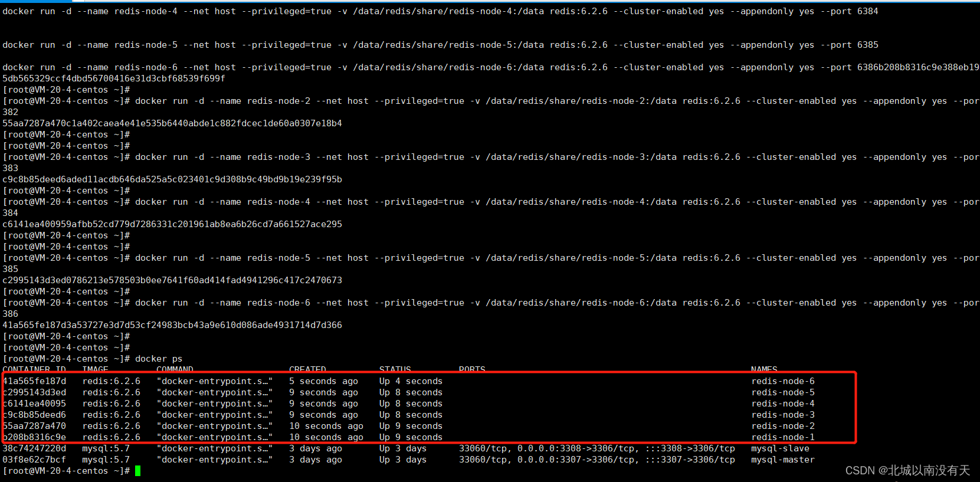
Task: Click '3 days ago' in mysql-master row
Action: pyautogui.click(x=316, y=460)
